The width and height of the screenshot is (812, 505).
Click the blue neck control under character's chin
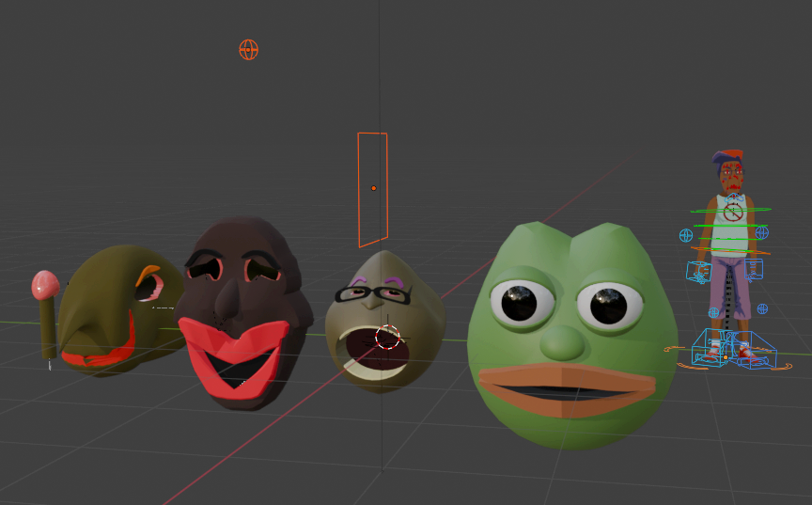click(x=733, y=197)
